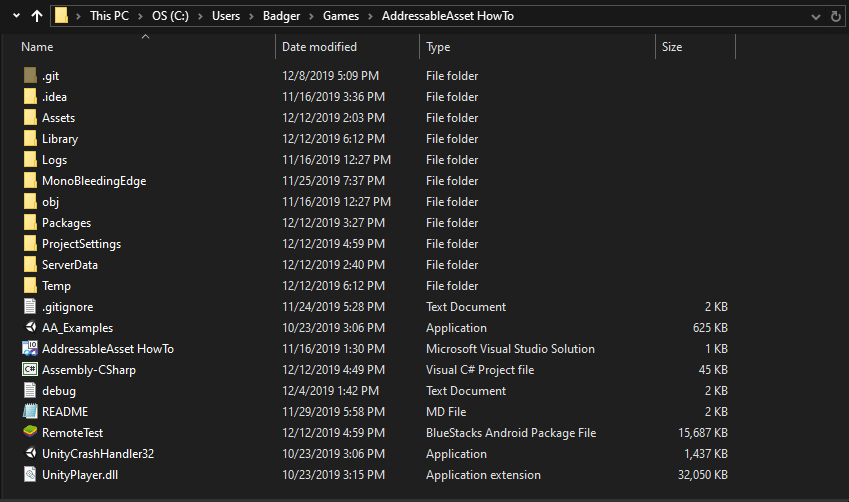The height and width of the screenshot is (502, 849).
Task: Click the .git folder icon
Action: coord(30,75)
